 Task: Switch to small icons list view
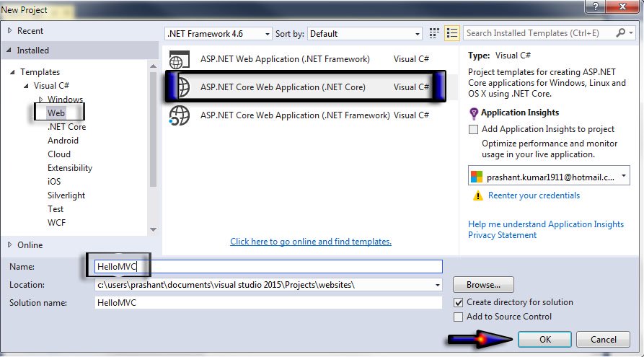pos(451,33)
